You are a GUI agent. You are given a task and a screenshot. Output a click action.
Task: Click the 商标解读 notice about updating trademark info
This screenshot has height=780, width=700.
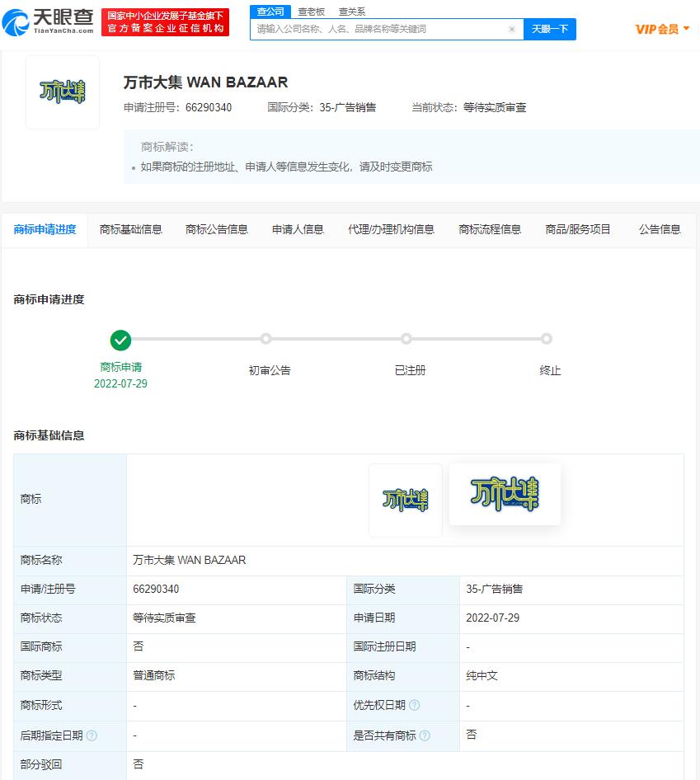pos(286,167)
